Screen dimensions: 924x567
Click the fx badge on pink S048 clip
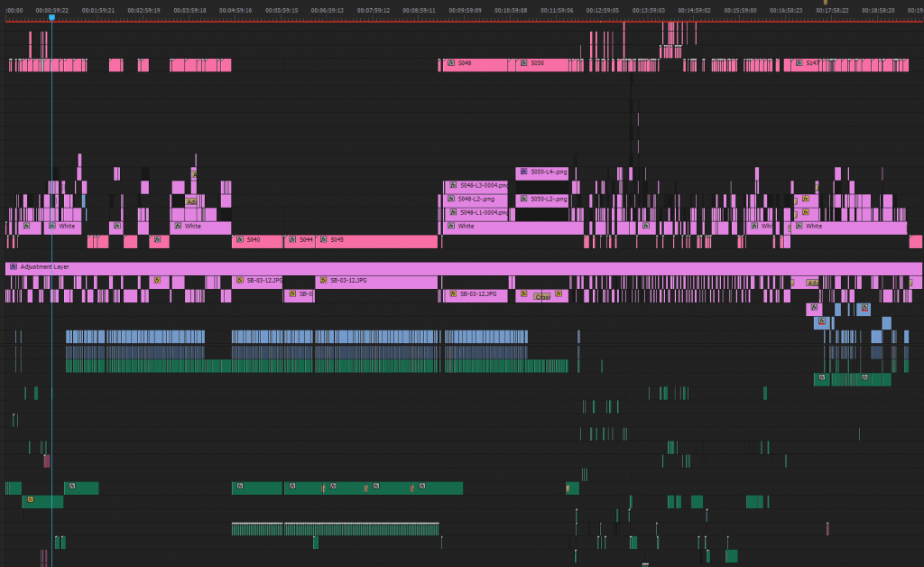click(x=451, y=63)
